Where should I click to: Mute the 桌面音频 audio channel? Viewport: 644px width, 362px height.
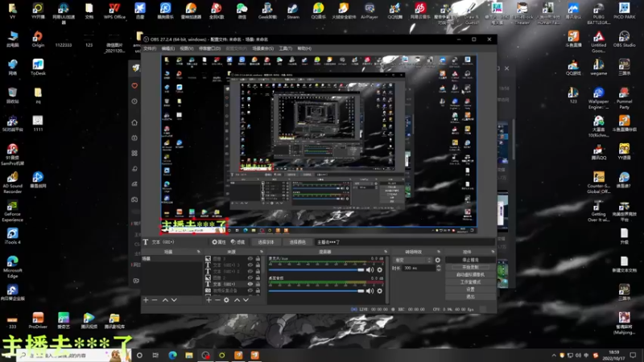pos(369,291)
